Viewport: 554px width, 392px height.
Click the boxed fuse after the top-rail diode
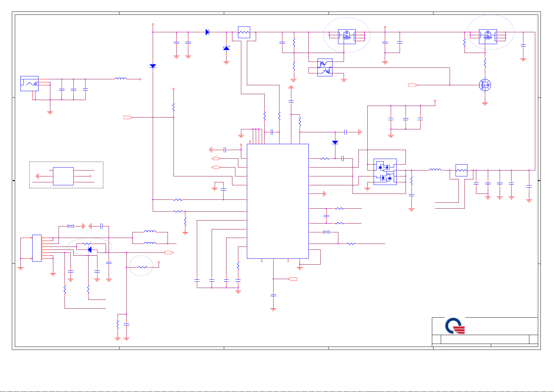(x=244, y=32)
